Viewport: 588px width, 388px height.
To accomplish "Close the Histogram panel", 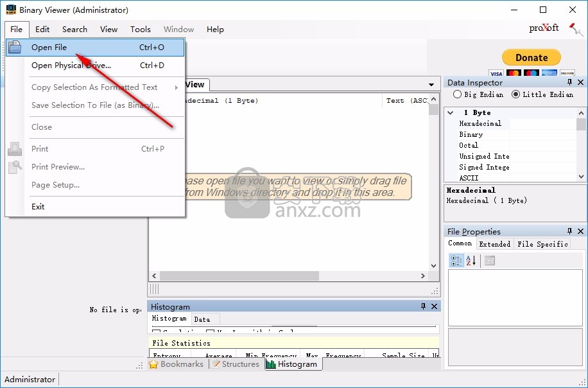I will pyautogui.click(x=434, y=306).
